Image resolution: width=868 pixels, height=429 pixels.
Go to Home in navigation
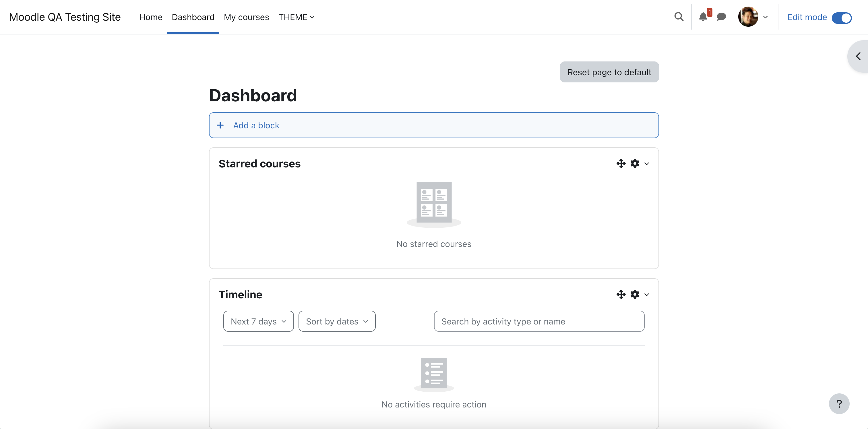(151, 17)
